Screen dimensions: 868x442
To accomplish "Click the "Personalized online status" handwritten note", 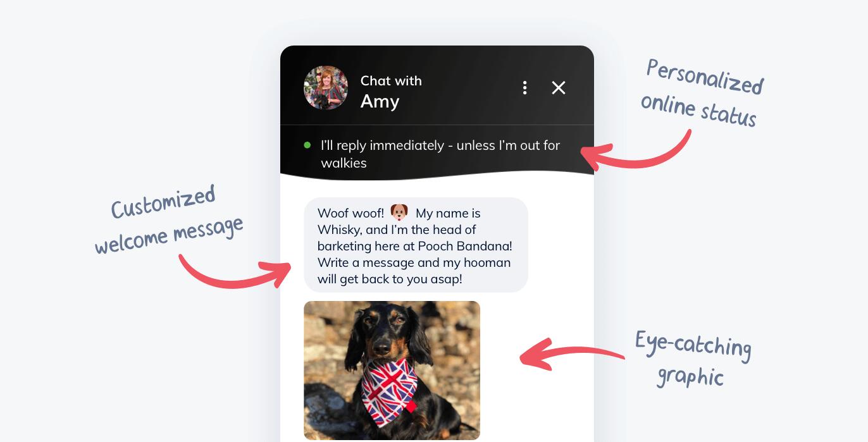I will [x=702, y=94].
